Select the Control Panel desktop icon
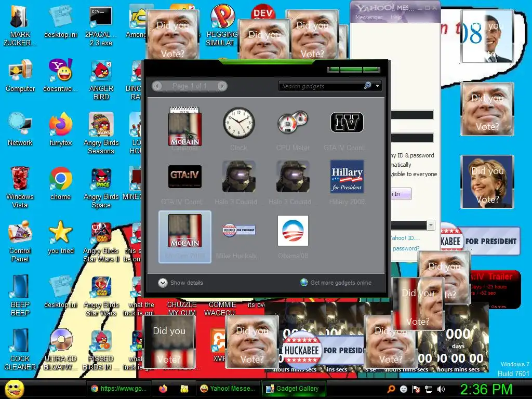Screen dimensions: 532x399 pos(20,241)
